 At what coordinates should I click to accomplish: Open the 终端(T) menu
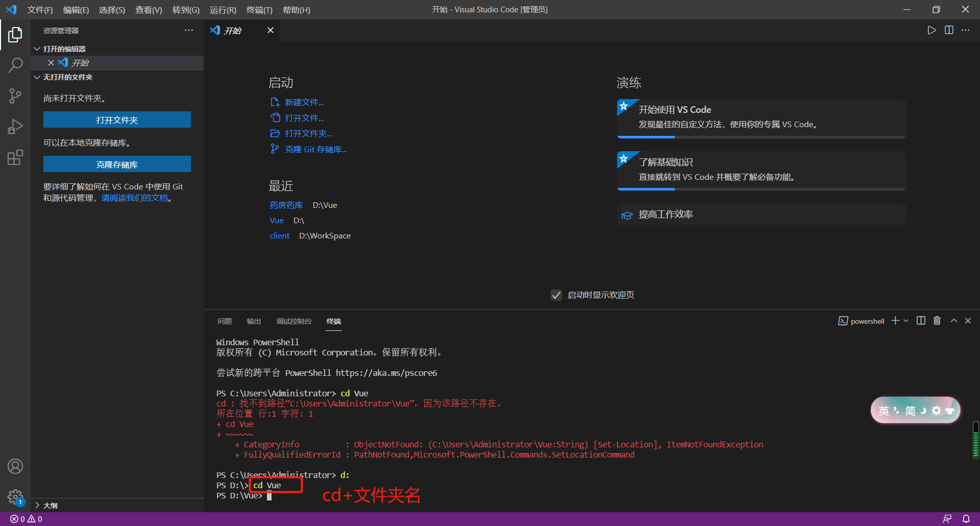pyautogui.click(x=259, y=10)
